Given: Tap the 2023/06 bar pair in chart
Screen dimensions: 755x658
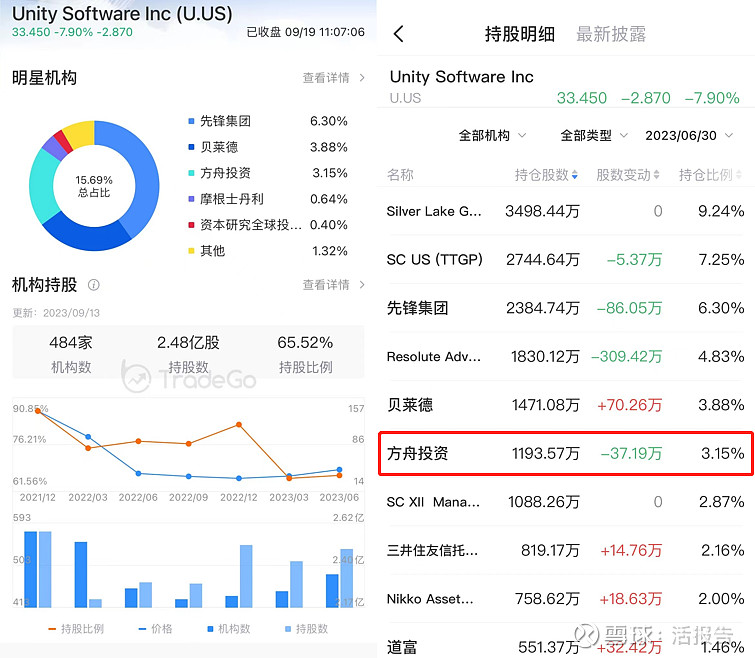Looking at the screenshot, I should 339,578.
